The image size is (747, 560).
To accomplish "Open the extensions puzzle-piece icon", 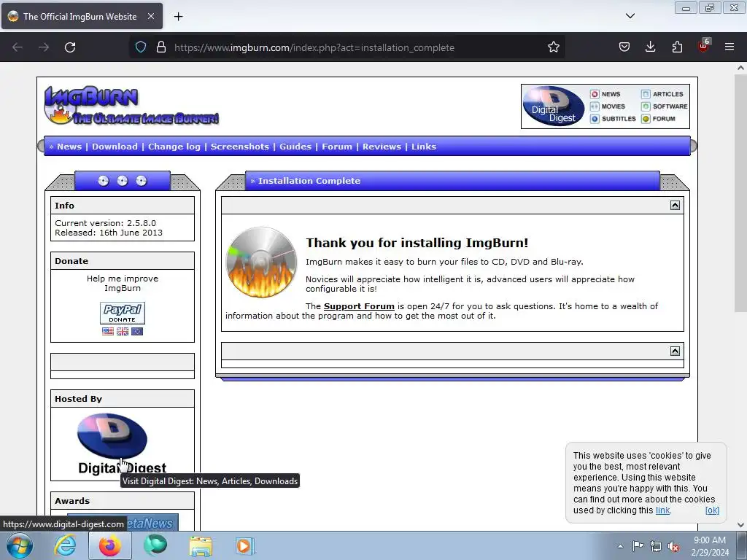I will (677, 47).
